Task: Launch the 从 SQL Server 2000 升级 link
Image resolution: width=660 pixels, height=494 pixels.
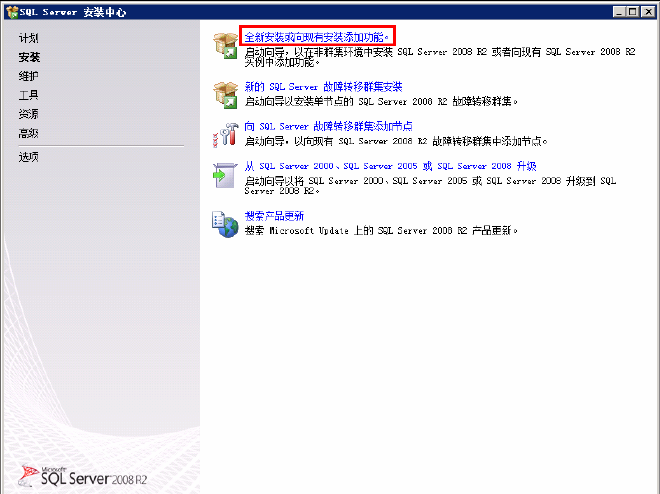Action: click(x=390, y=166)
